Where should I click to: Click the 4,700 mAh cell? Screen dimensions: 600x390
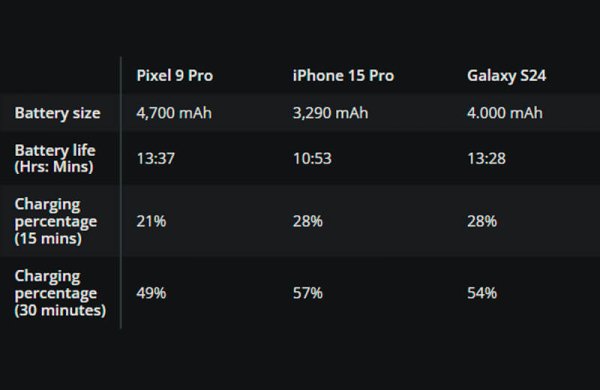174,113
